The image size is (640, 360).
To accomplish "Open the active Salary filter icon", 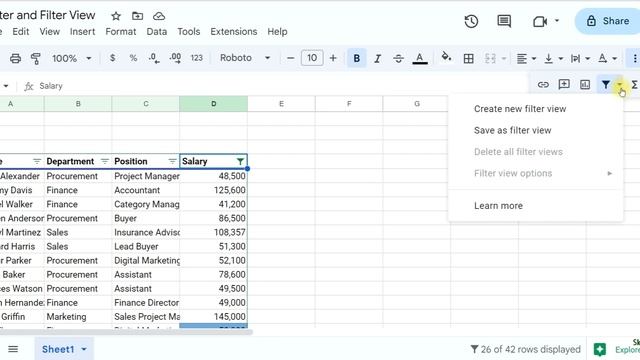I will [240, 162].
